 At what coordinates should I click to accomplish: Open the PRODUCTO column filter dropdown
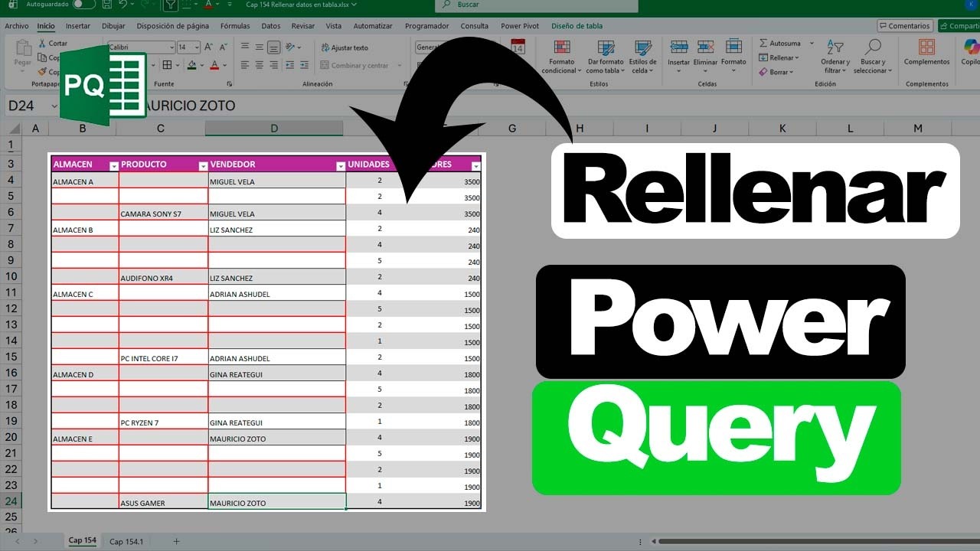coord(203,166)
